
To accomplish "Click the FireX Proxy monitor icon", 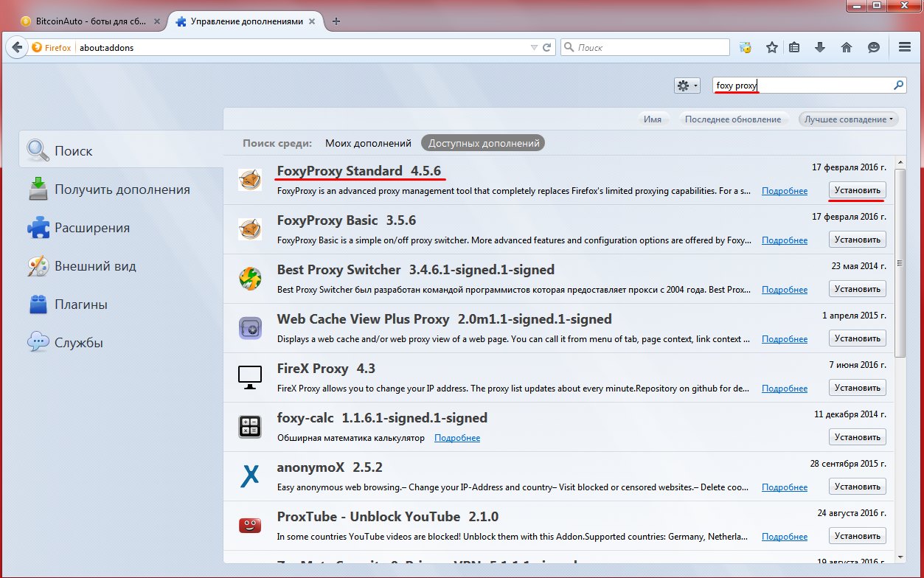I will click(x=250, y=377).
